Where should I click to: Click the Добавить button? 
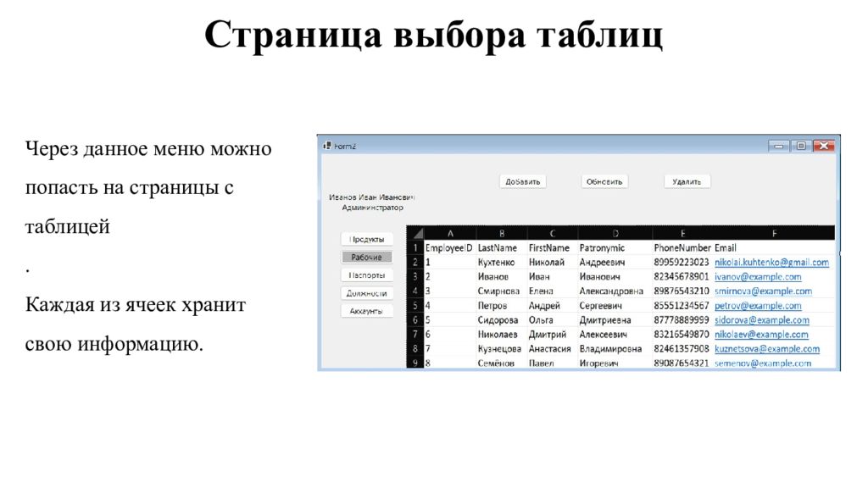522,181
